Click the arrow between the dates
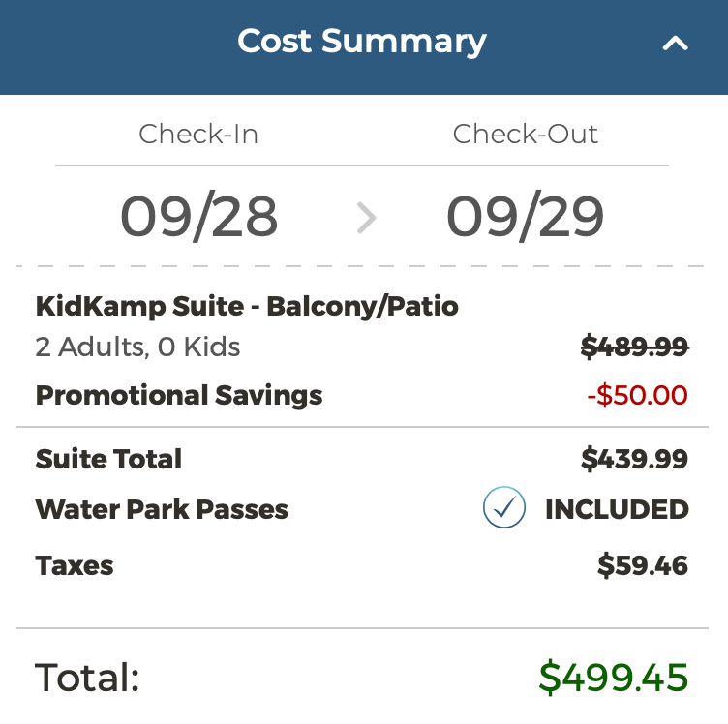Screen dimensions: 728x724 (x=365, y=219)
